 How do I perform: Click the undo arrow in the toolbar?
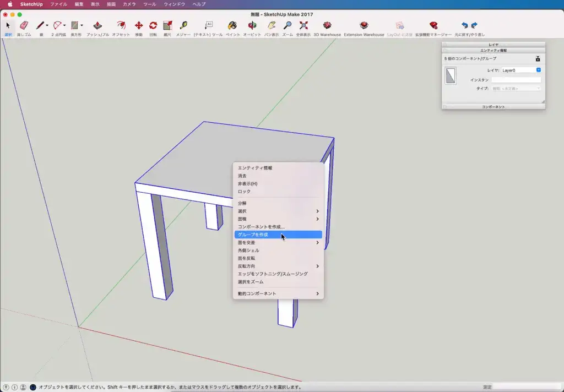pos(465,25)
